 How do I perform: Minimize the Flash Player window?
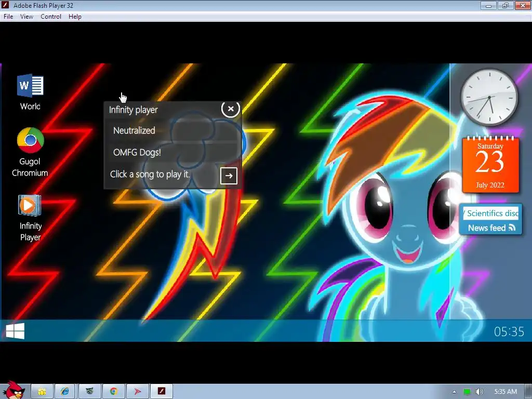488,5
